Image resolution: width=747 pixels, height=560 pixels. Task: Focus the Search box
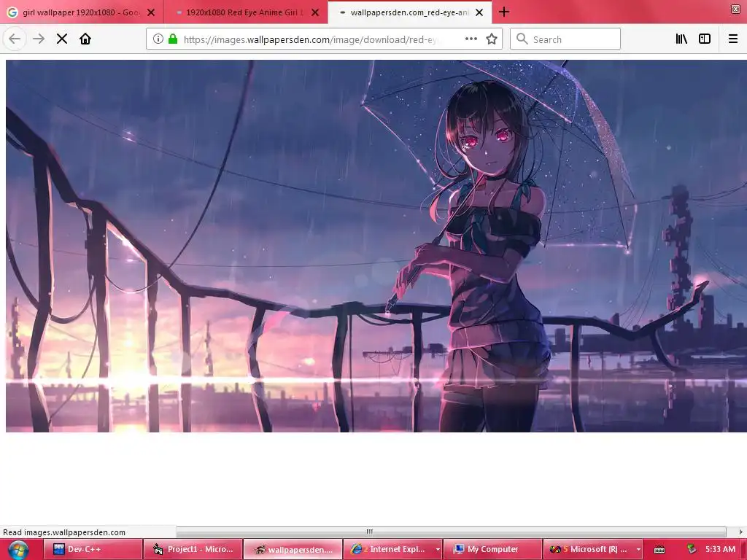pyautogui.click(x=565, y=39)
